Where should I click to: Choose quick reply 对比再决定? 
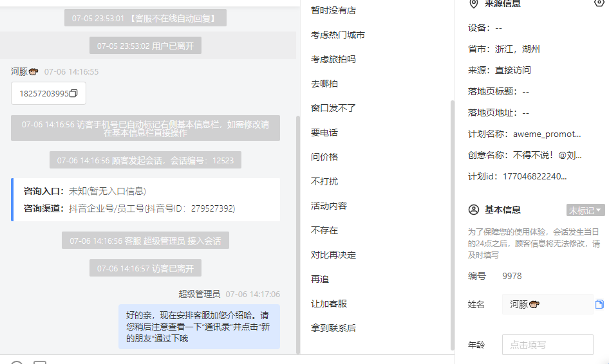pyautogui.click(x=333, y=255)
